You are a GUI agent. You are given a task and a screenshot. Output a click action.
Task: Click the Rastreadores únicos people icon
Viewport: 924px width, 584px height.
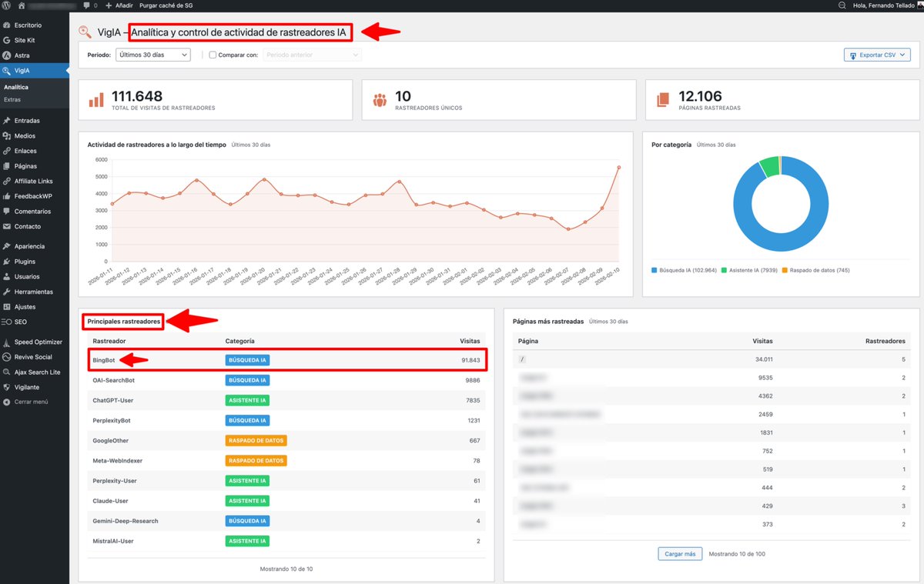[x=380, y=100]
